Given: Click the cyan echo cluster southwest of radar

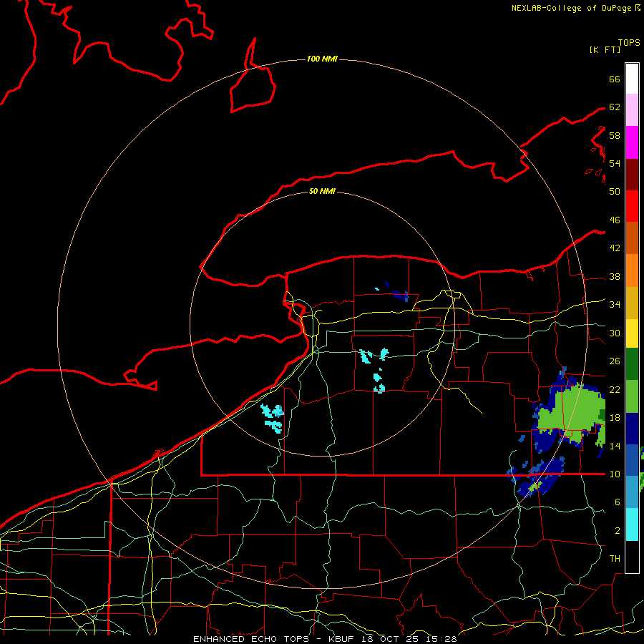Looking at the screenshot, I should click(273, 418).
